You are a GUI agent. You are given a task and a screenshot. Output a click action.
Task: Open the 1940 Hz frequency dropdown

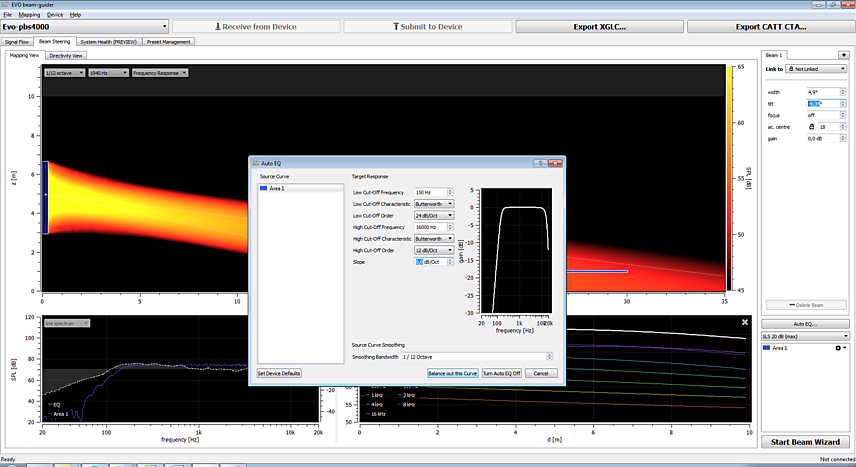[x=108, y=73]
